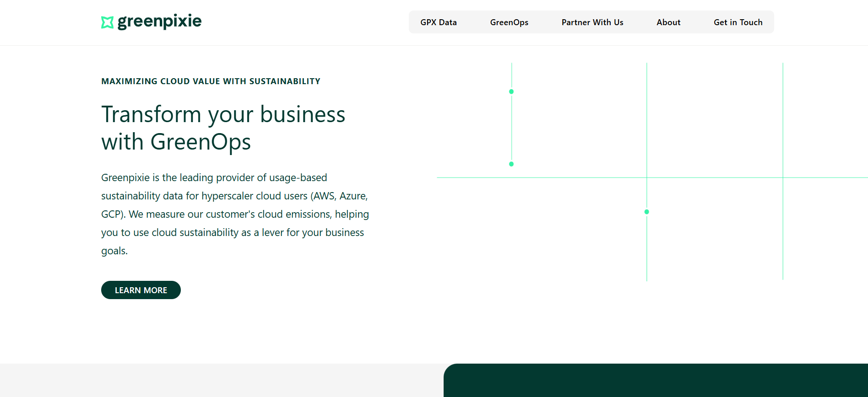868x397 pixels.
Task: Click the greenpixie wordmark text
Action: click(x=159, y=21)
